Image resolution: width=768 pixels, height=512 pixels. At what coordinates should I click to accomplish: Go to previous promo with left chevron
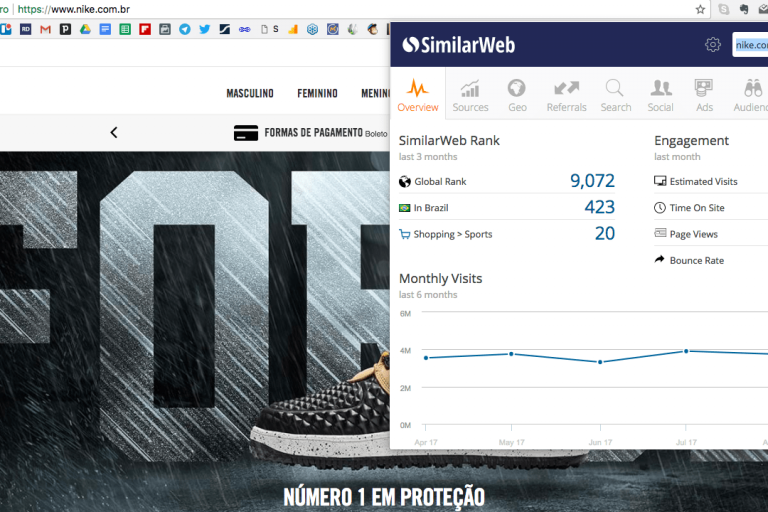click(x=114, y=132)
